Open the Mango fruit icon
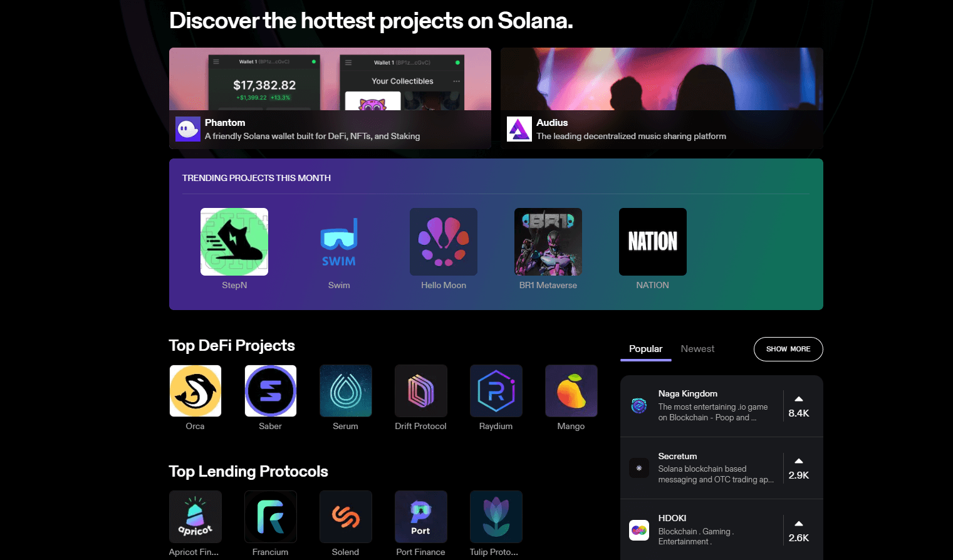Screen dimensions: 953x560 [571, 391]
